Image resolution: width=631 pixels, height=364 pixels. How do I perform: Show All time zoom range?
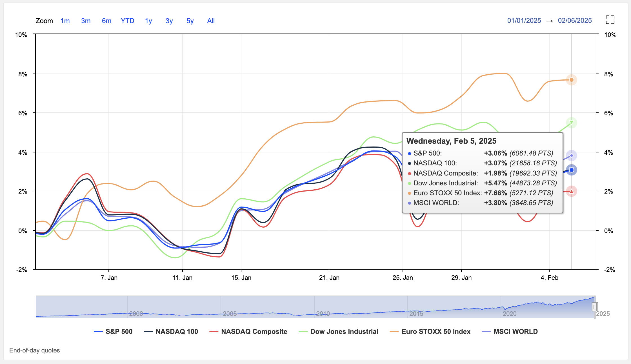(x=211, y=21)
